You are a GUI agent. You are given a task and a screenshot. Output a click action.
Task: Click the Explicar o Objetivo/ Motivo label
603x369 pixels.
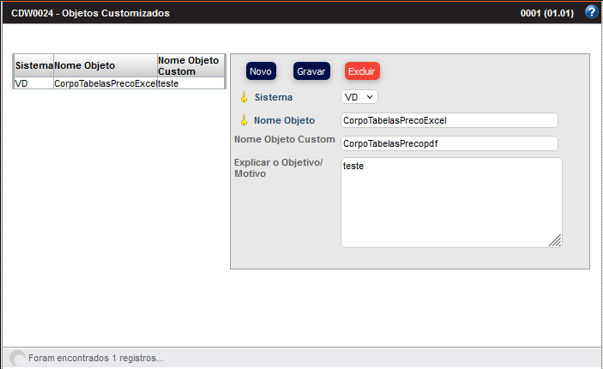click(278, 168)
